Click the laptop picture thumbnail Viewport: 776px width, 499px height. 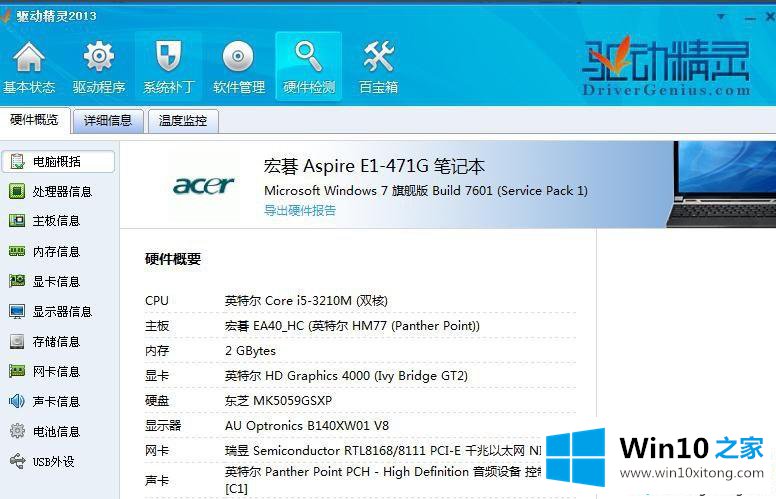coord(721,184)
